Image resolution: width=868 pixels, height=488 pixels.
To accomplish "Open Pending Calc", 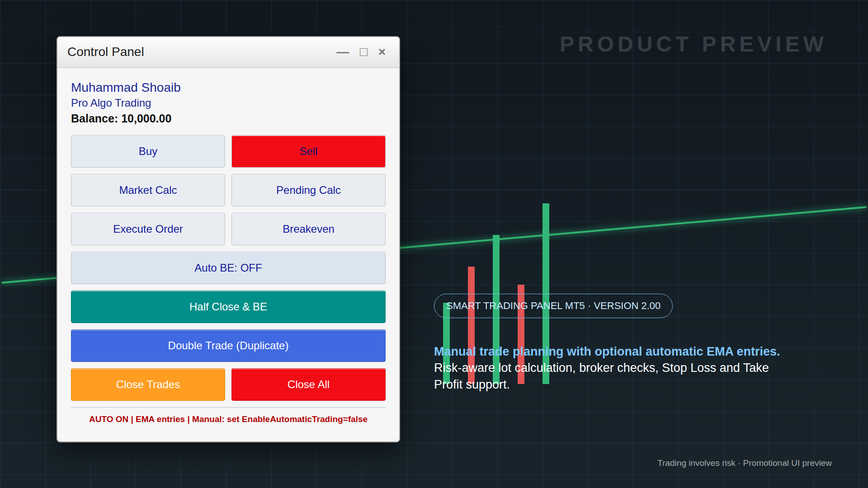I will [308, 190].
